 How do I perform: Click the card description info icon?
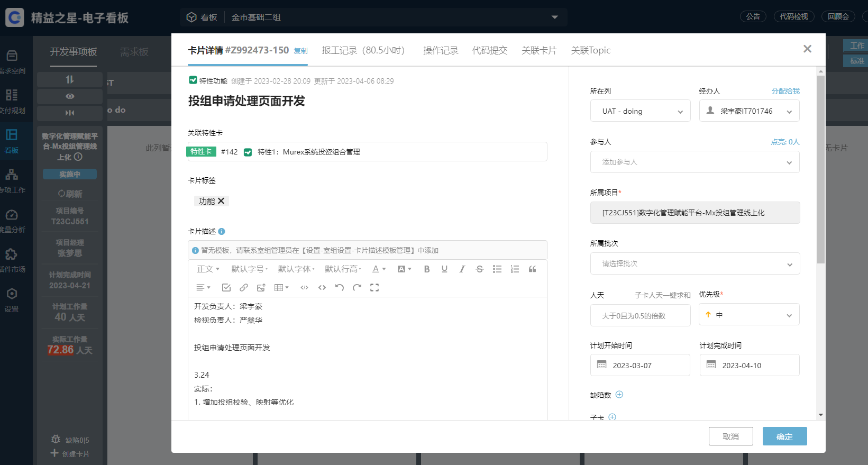point(222,232)
